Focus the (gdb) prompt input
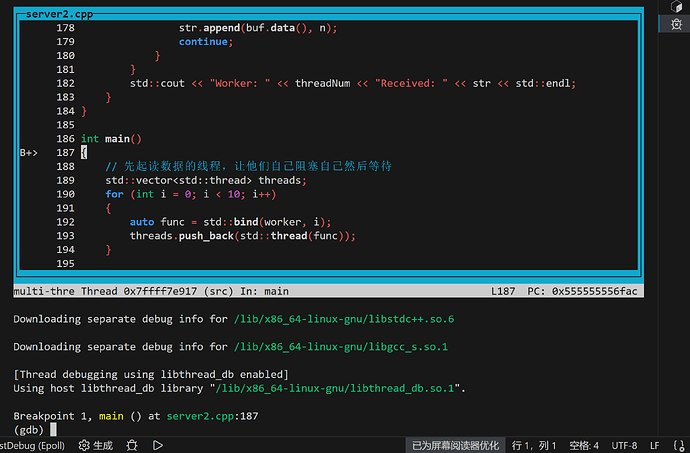690x453 pixels. point(53,430)
